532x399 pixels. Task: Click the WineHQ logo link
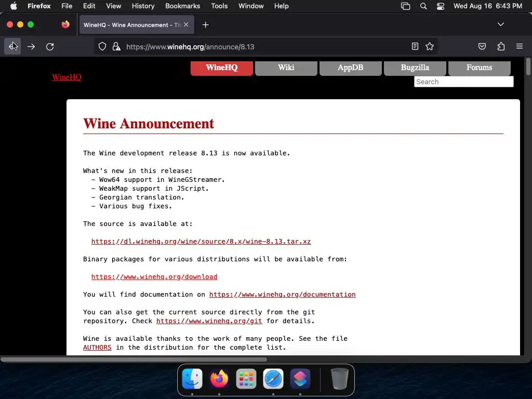pyautogui.click(x=66, y=77)
